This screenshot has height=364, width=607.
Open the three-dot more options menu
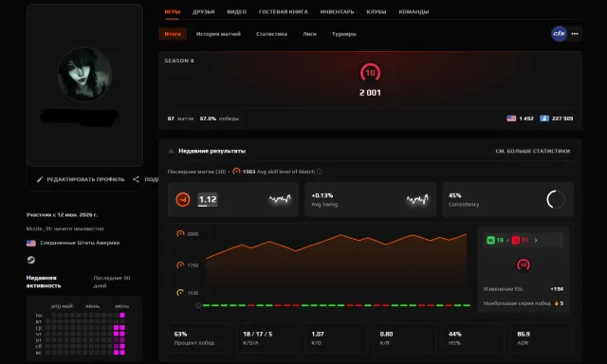pyautogui.click(x=575, y=34)
